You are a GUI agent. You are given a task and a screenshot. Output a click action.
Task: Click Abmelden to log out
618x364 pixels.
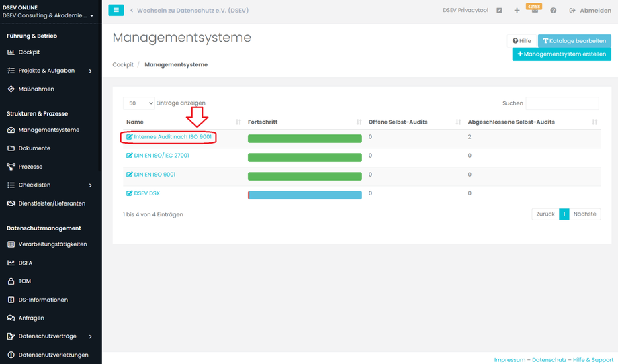pos(590,11)
